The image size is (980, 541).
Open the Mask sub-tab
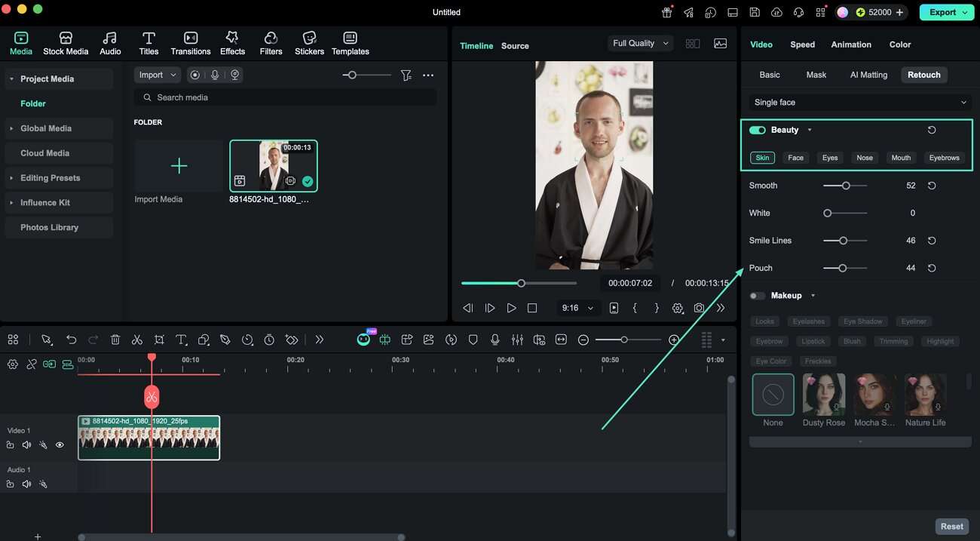(816, 75)
